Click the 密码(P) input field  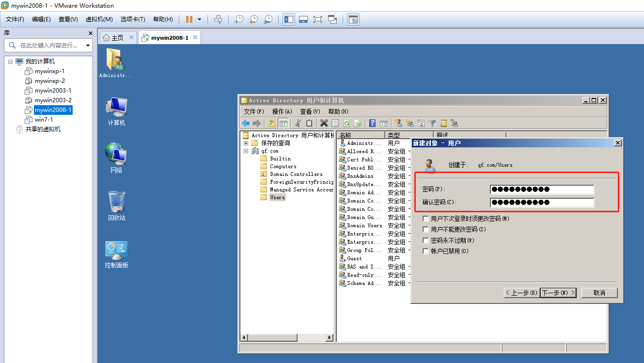tap(542, 189)
